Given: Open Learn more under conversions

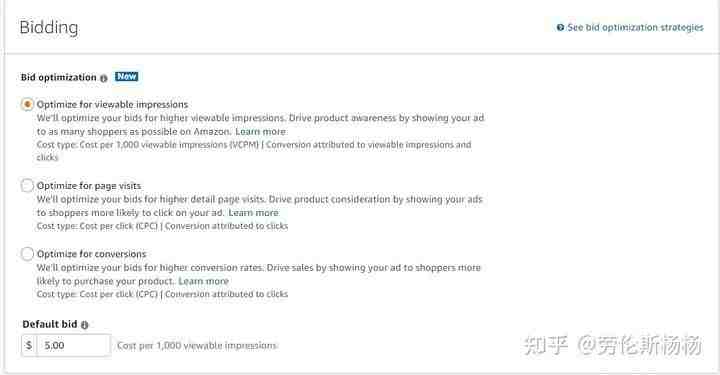Looking at the screenshot, I should pos(203,281).
